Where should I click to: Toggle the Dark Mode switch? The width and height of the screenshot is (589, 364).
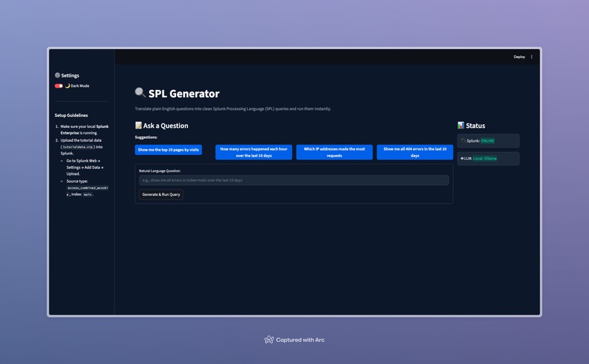pyautogui.click(x=58, y=86)
